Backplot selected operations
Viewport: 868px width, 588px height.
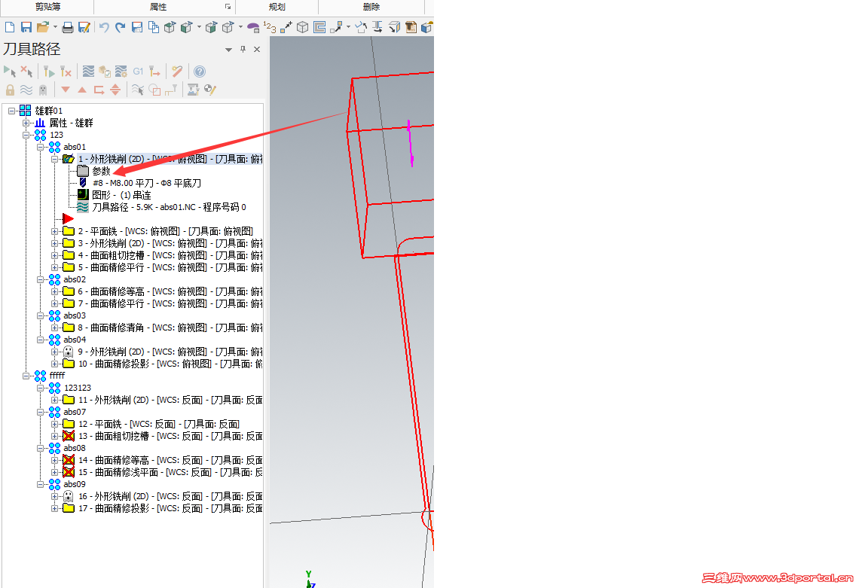pyautogui.click(x=89, y=72)
